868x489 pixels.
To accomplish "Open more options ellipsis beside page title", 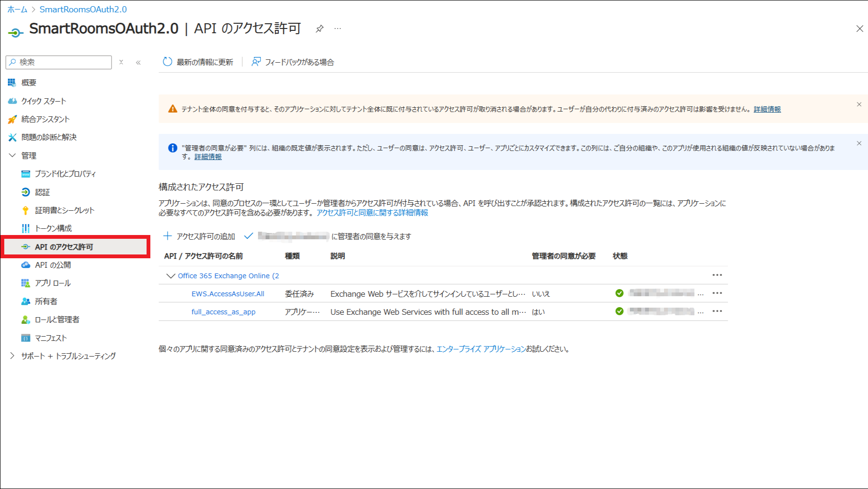I will [338, 29].
